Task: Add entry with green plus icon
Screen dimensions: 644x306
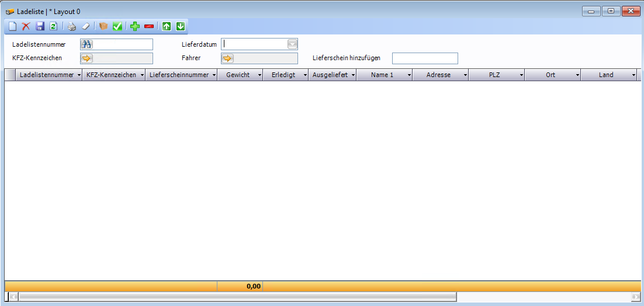Action: (135, 26)
